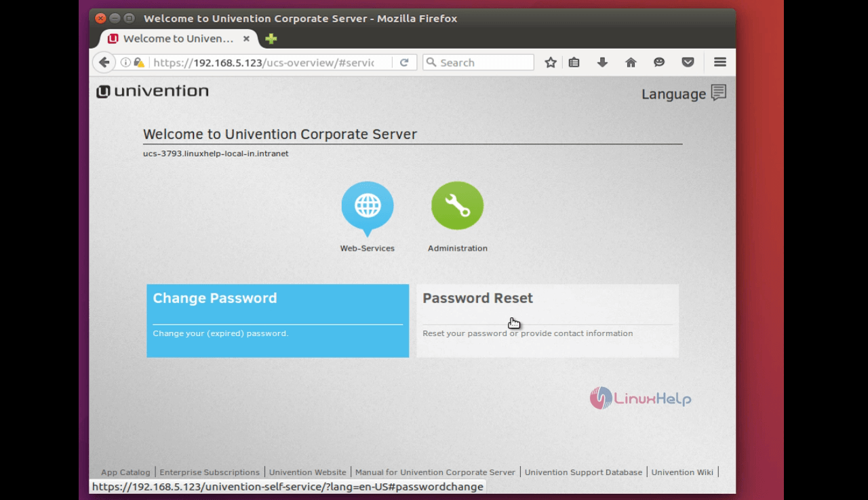
Task: Select the Welcome to Univention browser tab
Action: (179, 39)
